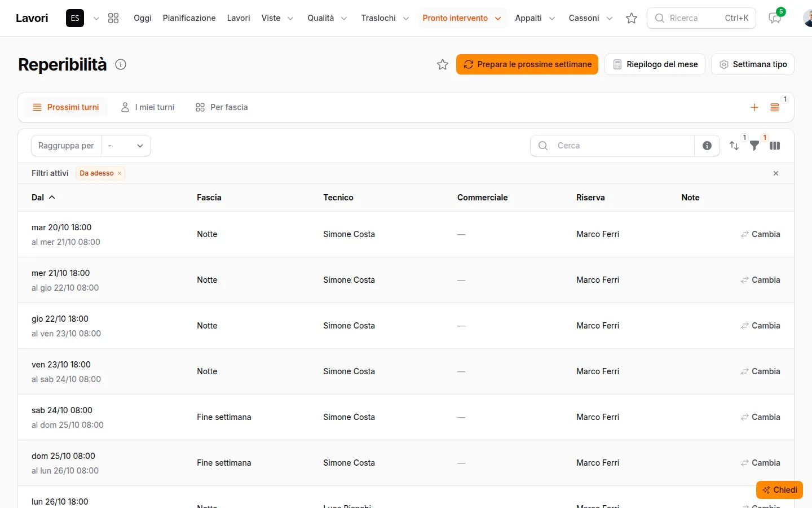Expand the Appalti menu
Viewport: 812px width, 508px height.
pos(535,18)
